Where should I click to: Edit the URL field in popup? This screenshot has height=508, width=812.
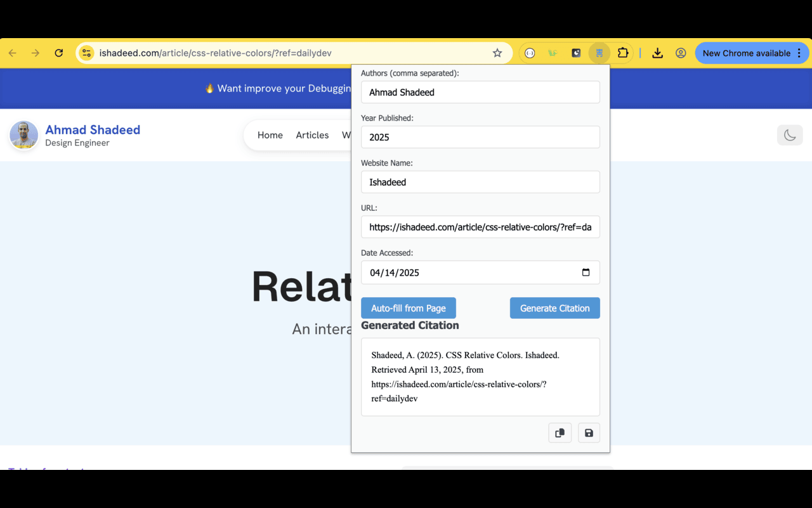tap(480, 227)
